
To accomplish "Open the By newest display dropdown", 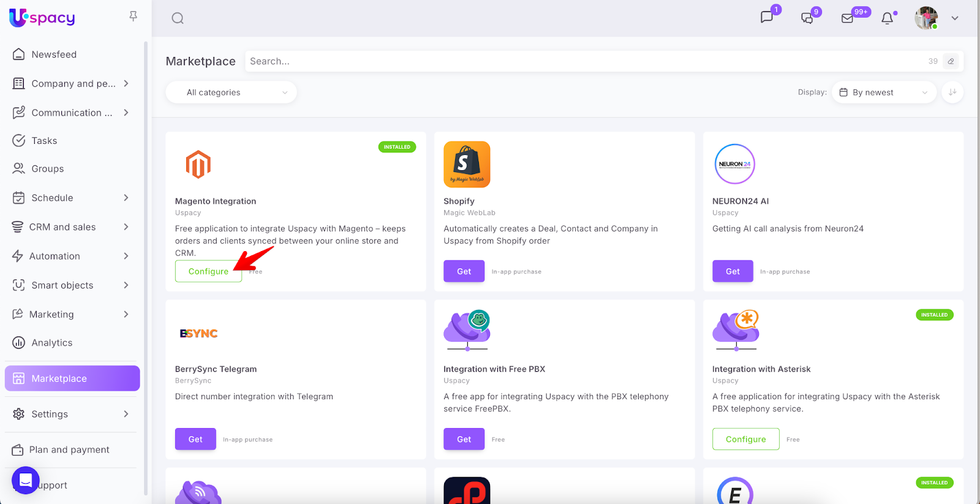I will pos(883,92).
